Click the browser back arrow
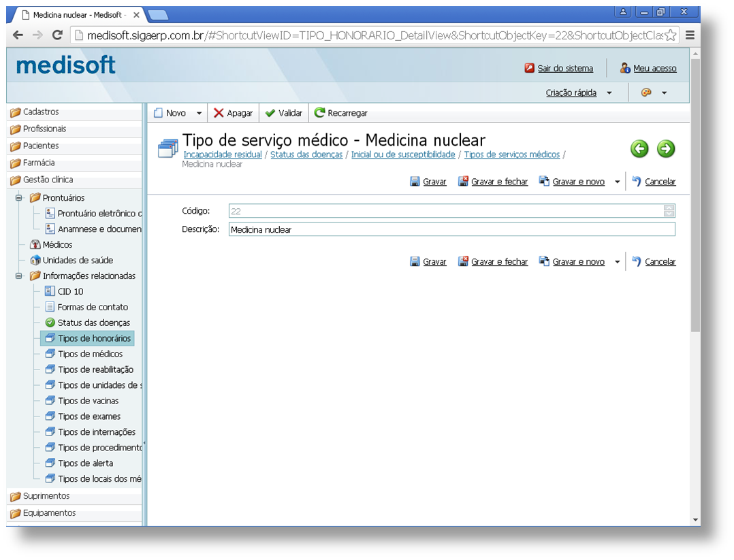This screenshot has height=560, width=734. (x=18, y=35)
